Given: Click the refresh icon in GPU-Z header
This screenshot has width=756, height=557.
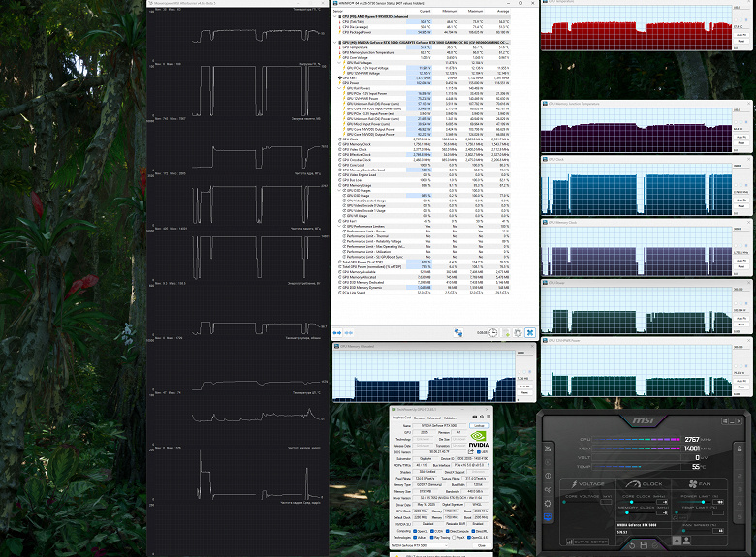Looking at the screenshot, I should tap(482, 417).
